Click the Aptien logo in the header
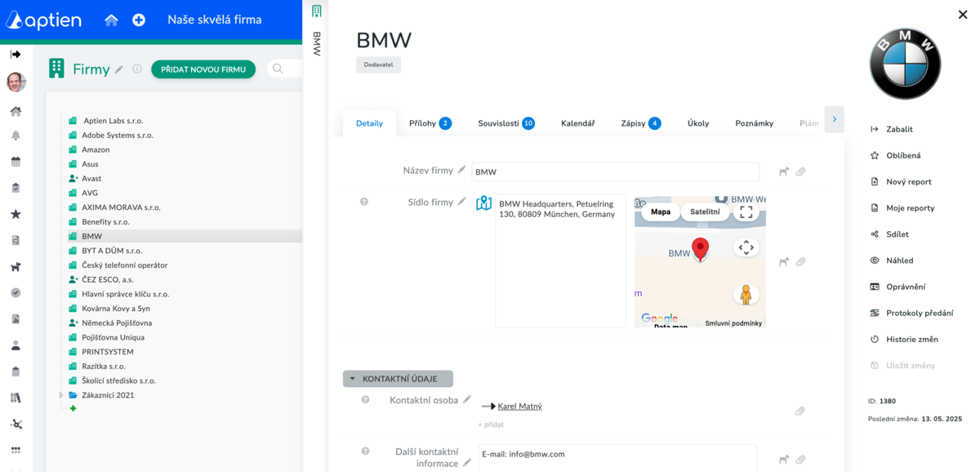The image size is (980, 472). click(44, 20)
